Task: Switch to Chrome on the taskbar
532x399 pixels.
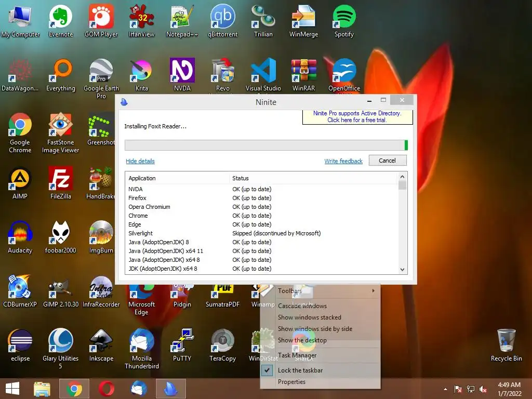Action: pos(74,389)
